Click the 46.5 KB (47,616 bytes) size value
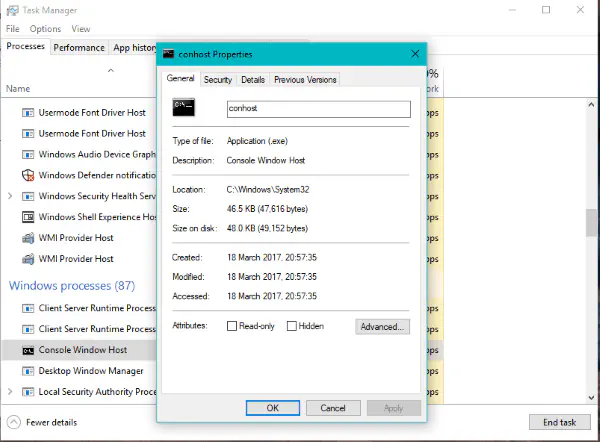The image size is (600, 442). pyautogui.click(x=267, y=209)
